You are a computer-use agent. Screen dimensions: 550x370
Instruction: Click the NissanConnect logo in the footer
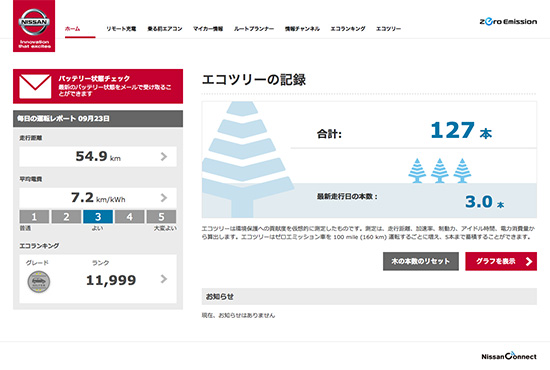coord(509,356)
